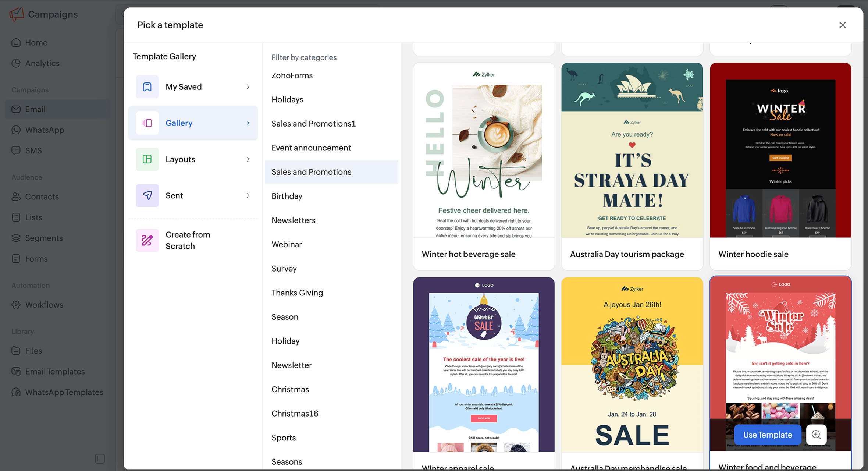This screenshot has height=471, width=868.
Task: Click the Workflows gear icon
Action: coord(16,305)
